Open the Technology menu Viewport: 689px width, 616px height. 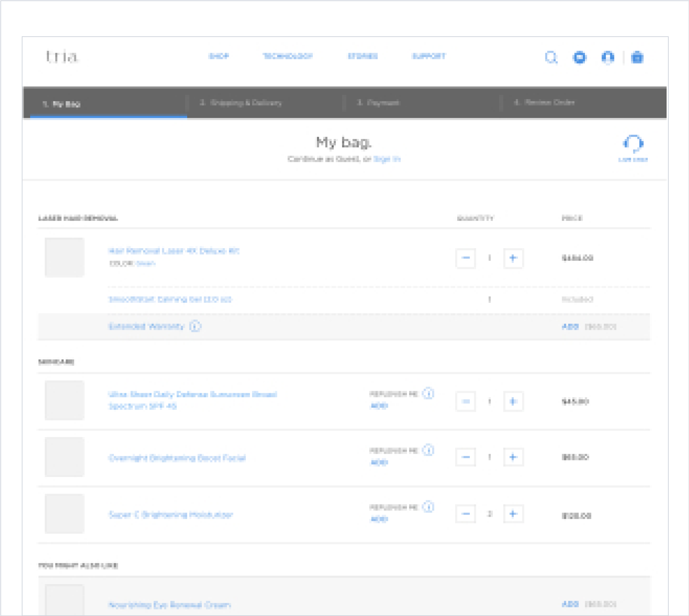click(288, 56)
